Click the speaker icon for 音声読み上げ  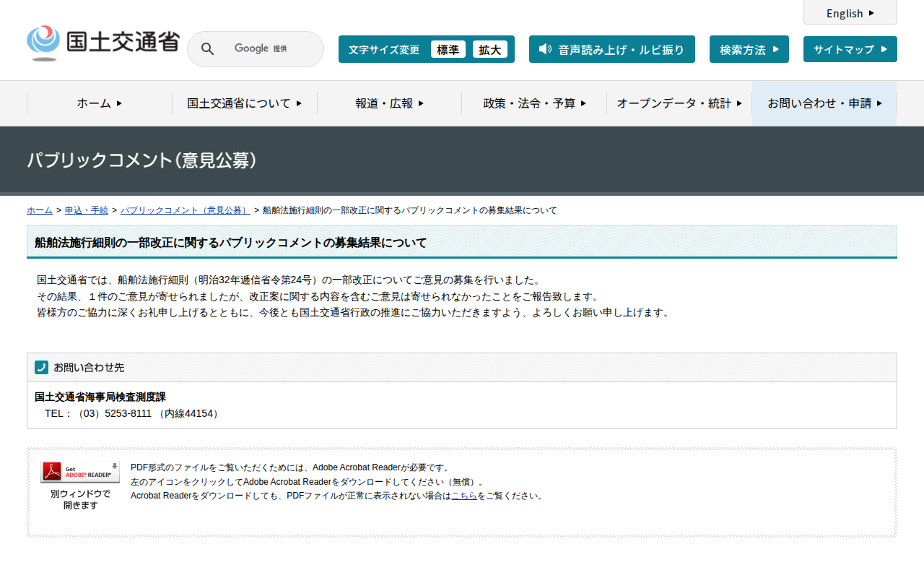click(545, 49)
